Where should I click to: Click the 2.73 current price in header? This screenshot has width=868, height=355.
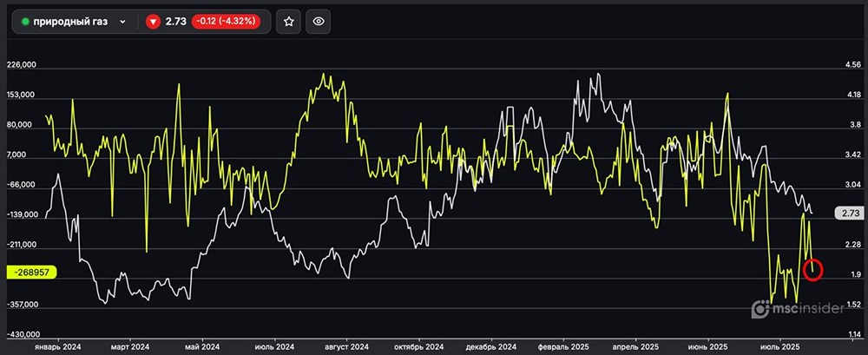coord(176,22)
